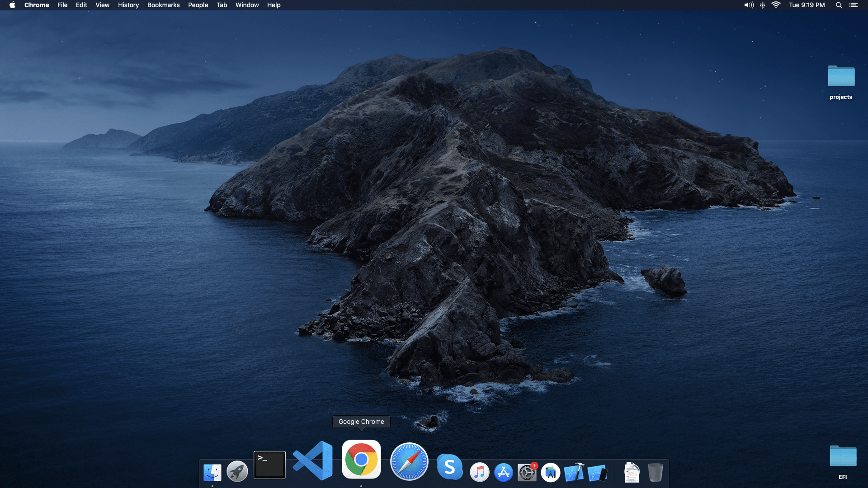Open Finder from the dock
868x488 pixels.
[212, 473]
